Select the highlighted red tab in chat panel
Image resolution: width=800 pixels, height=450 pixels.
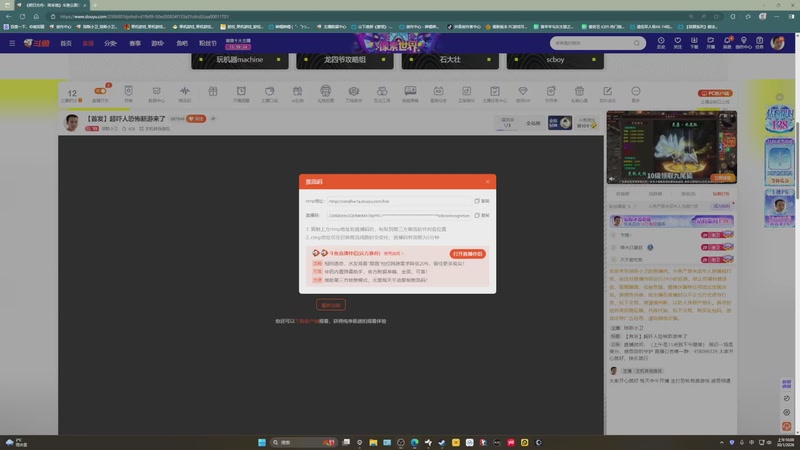(720, 194)
